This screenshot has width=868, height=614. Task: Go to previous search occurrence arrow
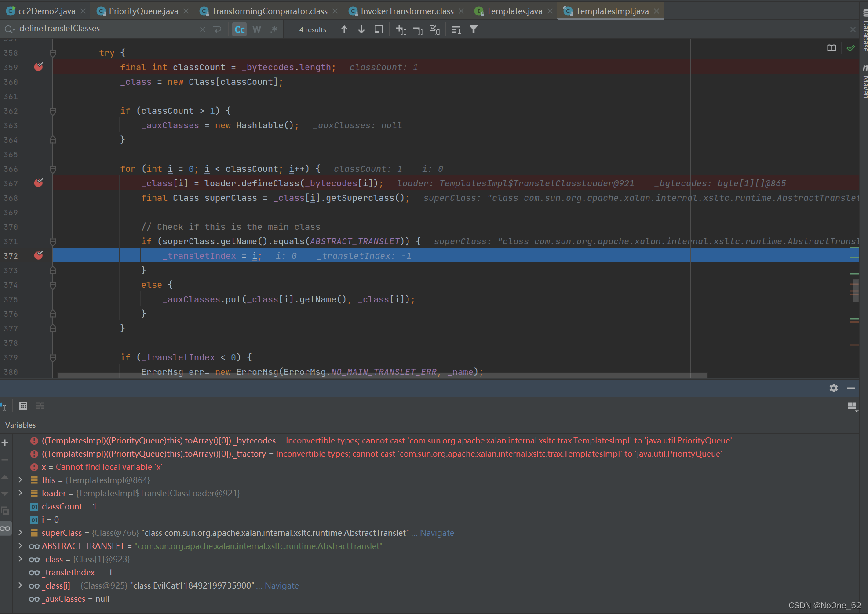click(x=344, y=29)
